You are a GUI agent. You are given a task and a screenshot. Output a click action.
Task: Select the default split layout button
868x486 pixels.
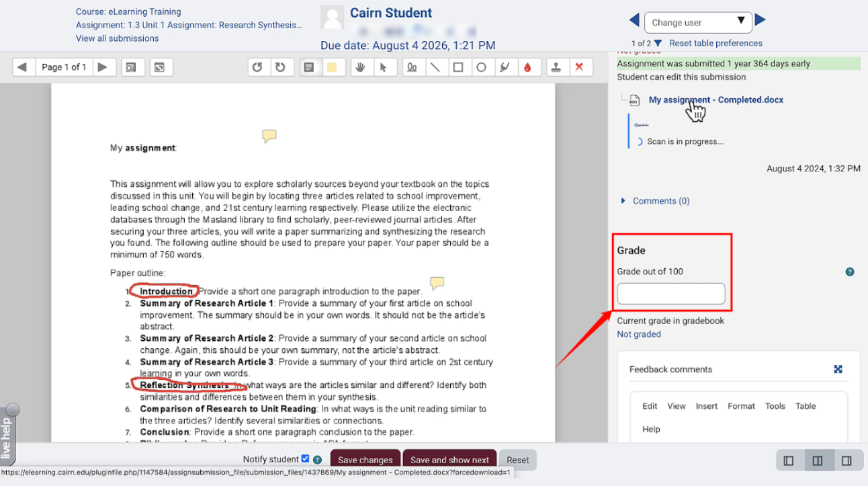coord(818,460)
